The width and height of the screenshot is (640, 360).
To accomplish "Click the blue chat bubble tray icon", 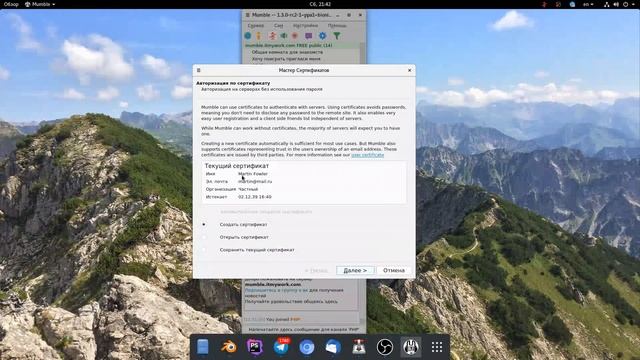I will pos(572,4).
